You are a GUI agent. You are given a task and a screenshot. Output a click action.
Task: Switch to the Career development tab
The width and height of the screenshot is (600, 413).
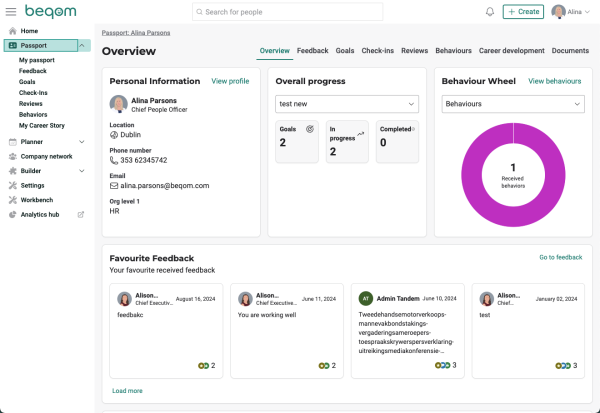pos(511,50)
